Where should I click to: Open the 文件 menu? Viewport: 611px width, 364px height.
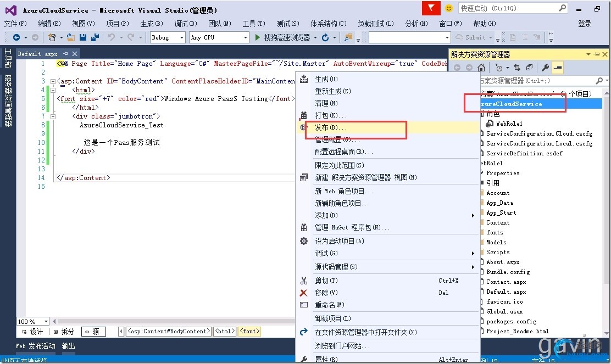15,24
